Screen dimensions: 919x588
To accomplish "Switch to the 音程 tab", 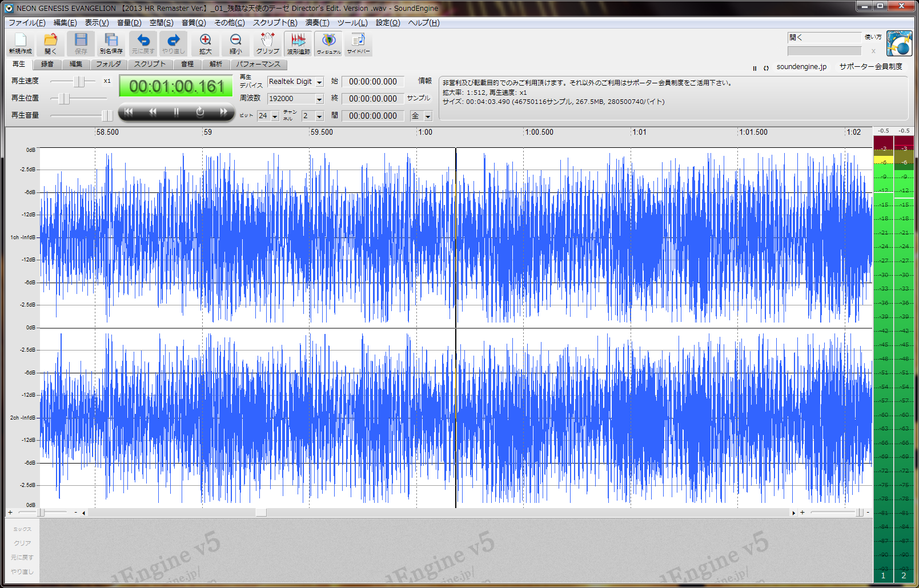I will click(x=187, y=64).
